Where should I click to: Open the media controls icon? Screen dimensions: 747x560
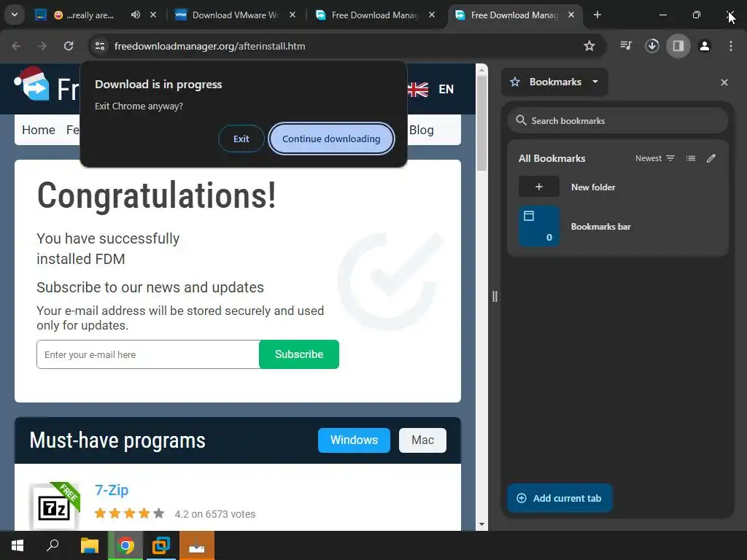(626, 46)
